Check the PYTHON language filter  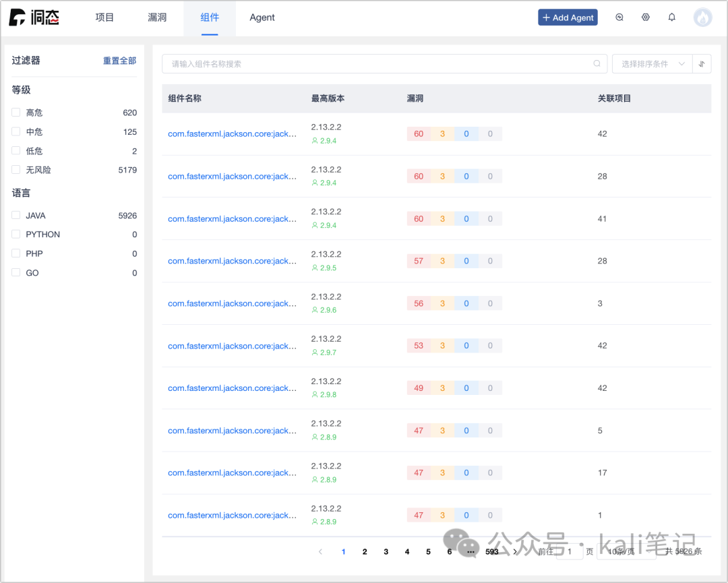(16, 235)
